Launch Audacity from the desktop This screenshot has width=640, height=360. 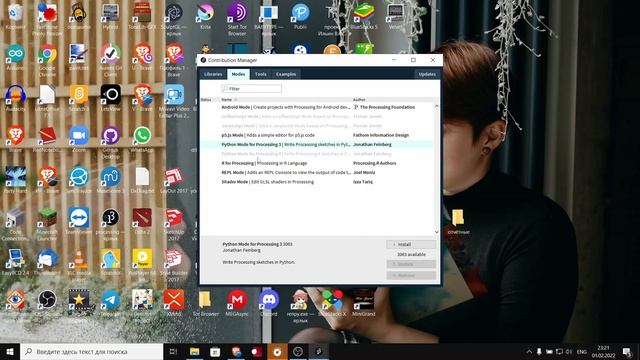click(15, 98)
